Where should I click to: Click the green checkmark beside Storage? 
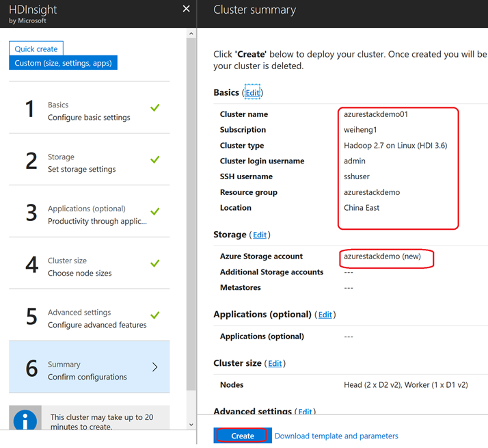tap(154, 159)
